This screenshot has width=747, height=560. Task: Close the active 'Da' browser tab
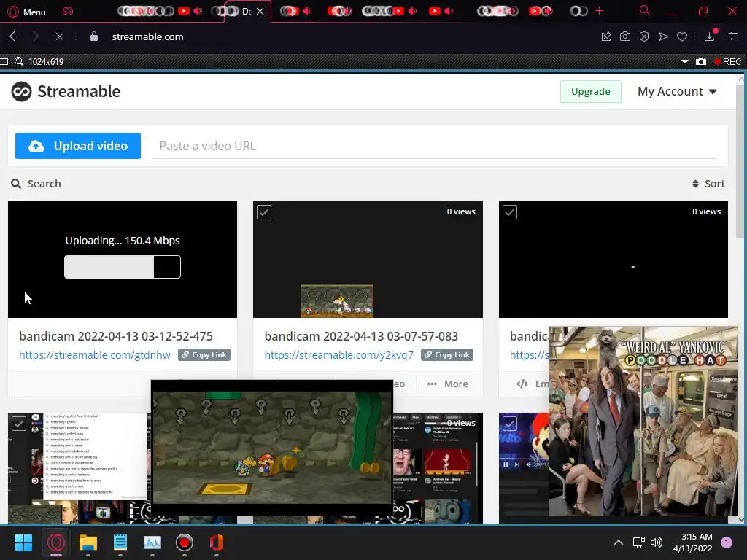click(260, 12)
